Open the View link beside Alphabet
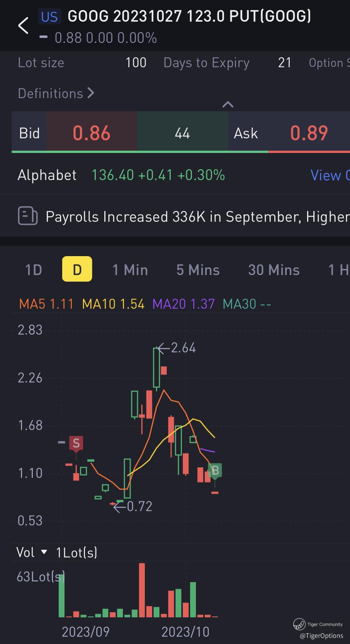Image resolution: width=350 pixels, height=644 pixels. click(x=330, y=175)
